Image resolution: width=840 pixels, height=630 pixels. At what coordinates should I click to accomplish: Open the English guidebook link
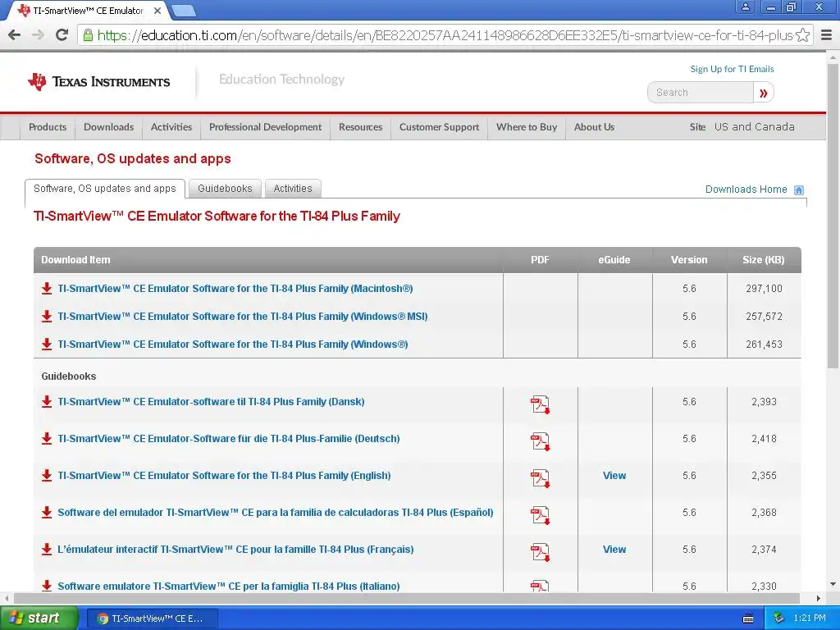pos(224,475)
